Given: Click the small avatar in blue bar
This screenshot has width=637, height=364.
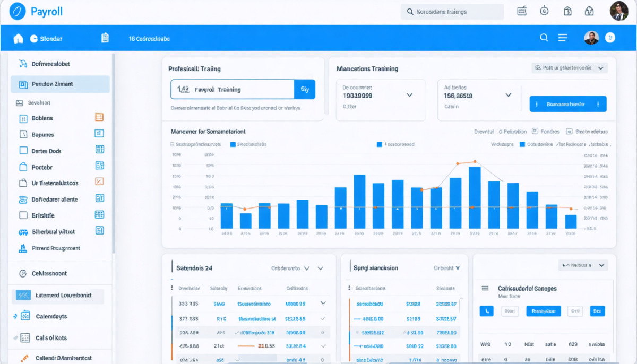Looking at the screenshot, I should [x=591, y=38].
